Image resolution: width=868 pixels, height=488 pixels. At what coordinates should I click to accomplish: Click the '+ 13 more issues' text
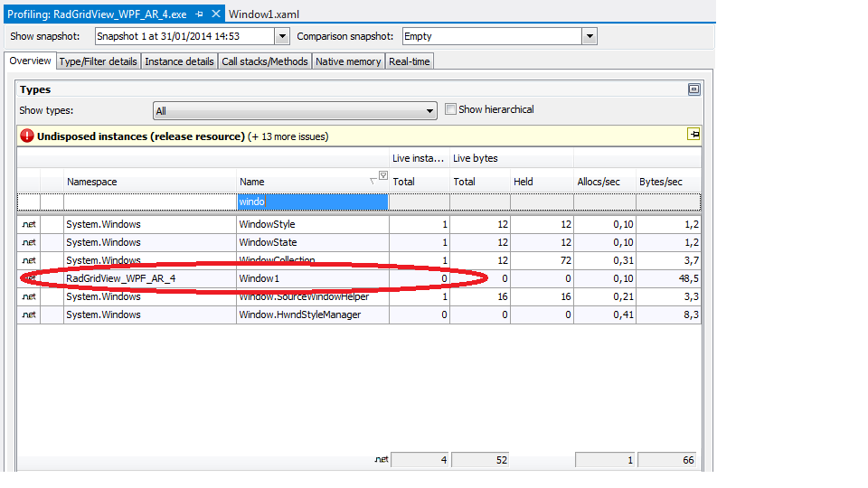pyautogui.click(x=288, y=136)
